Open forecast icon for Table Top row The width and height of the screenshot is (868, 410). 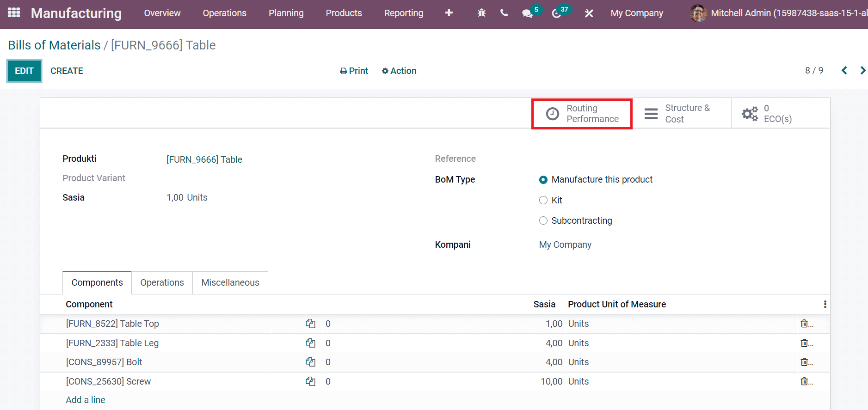(x=310, y=324)
